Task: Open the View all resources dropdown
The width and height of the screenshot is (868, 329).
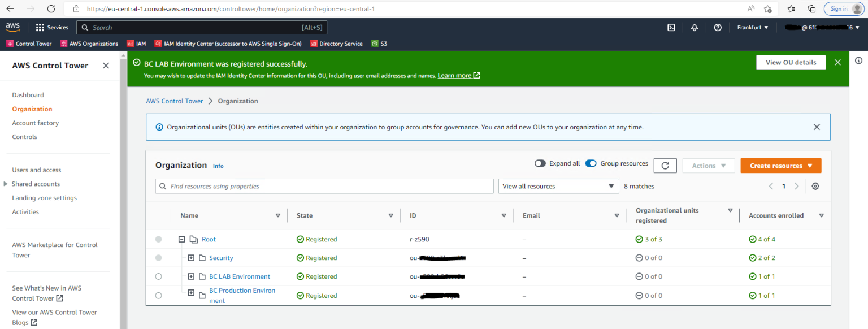Action: coord(558,186)
